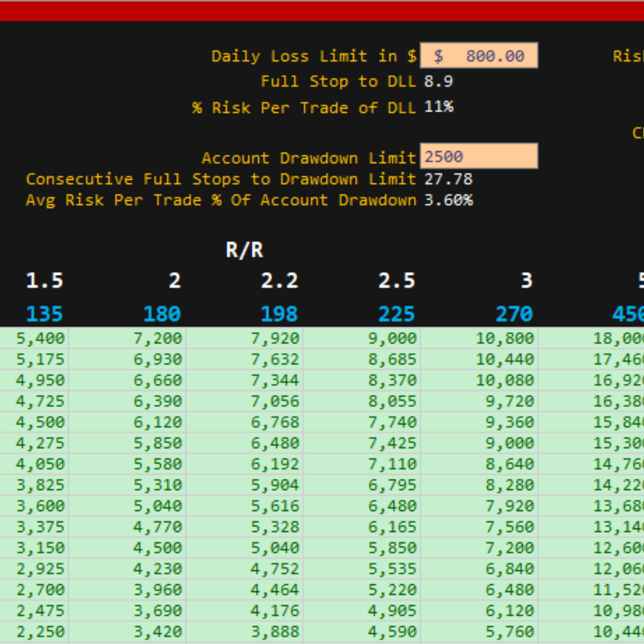Select the blue 225 value cell
Screen dimensions: 644x644
(397, 313)
